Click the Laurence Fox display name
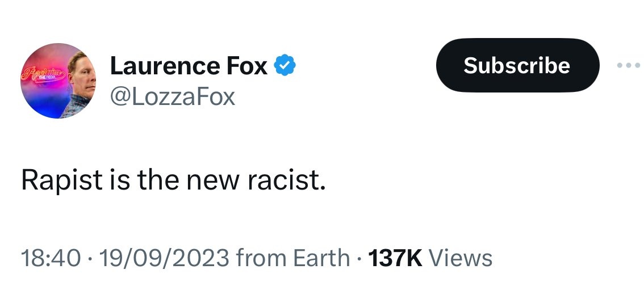The height and width of the screenshot is (286, 644). [x=189, y=67]
